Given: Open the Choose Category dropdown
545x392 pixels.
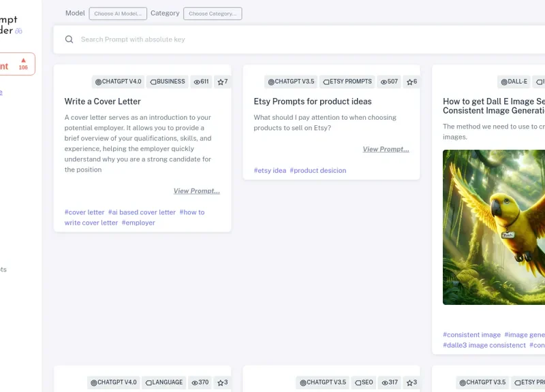Looking at the screenshot, I should (x=212, y=13).
